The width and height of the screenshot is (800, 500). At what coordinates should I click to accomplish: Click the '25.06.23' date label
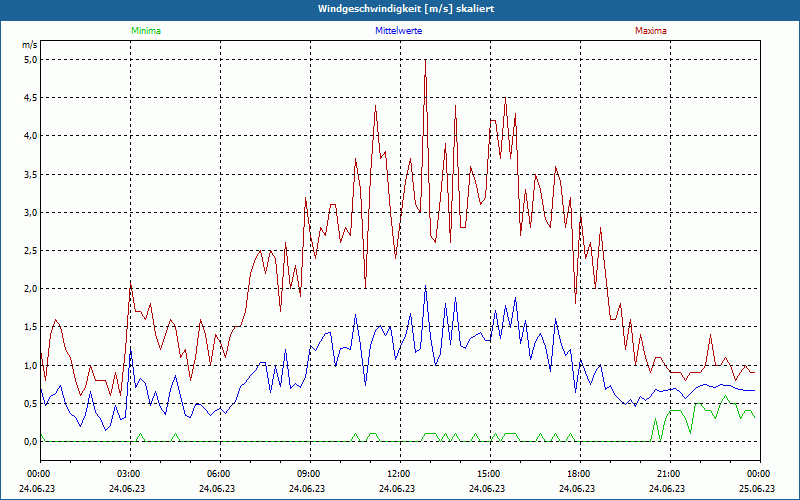coord(757,488)
